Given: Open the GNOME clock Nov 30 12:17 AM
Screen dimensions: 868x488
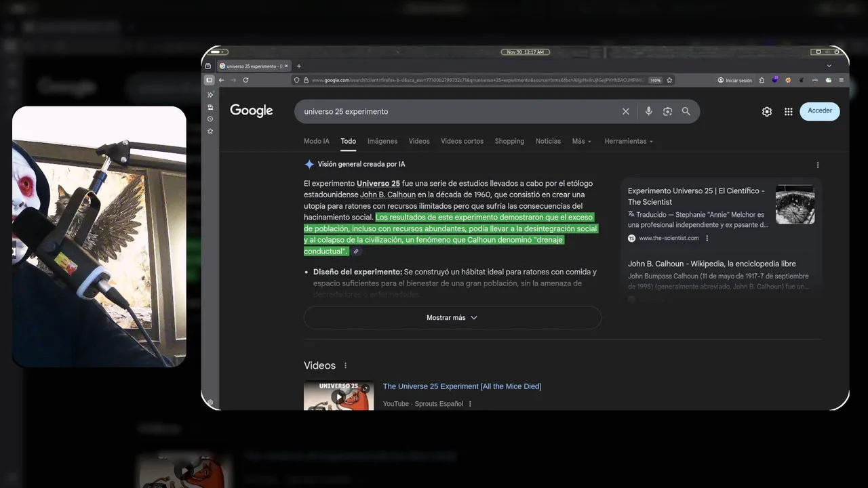Looking at the screenshot, I should (525, 52).
